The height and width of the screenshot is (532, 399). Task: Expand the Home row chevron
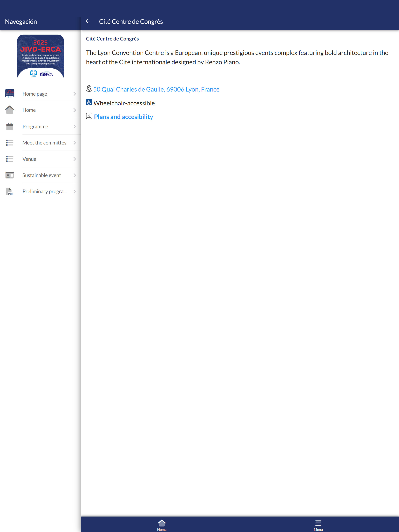pos(75,110)
